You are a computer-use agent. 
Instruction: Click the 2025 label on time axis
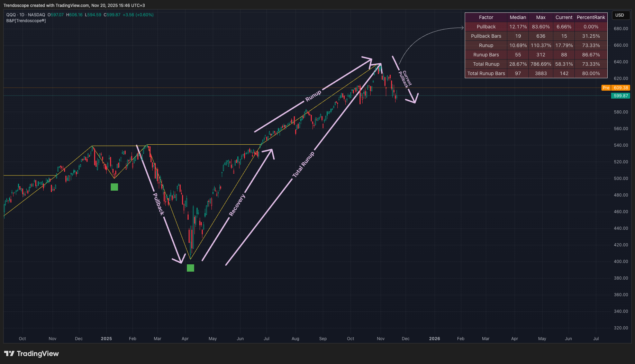pyautogui.click(x=106, y=339)
